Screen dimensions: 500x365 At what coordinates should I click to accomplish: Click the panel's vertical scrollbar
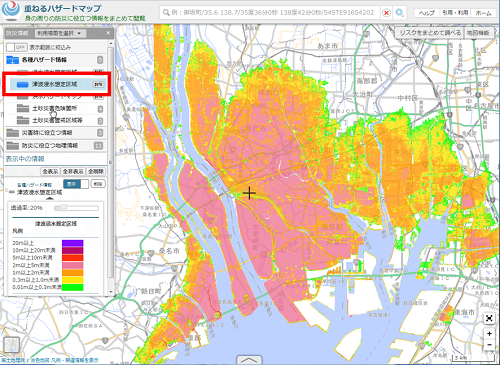tap(111, 162)
